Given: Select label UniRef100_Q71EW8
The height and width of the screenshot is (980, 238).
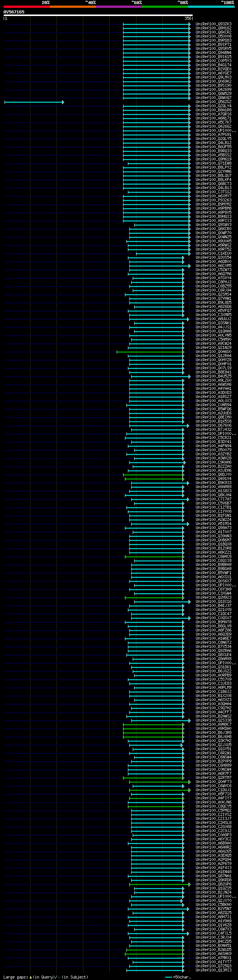Looking at the screenshot, I should [x=213, y=163].
